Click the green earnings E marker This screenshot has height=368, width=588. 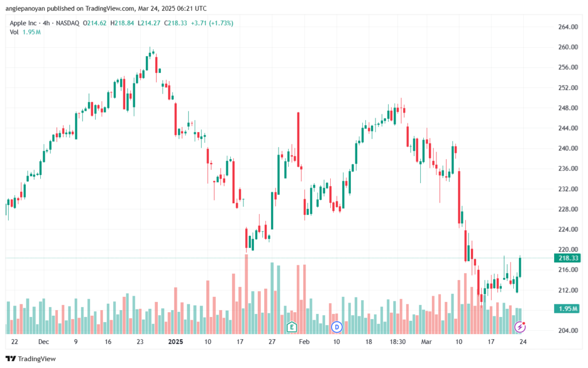coord(291,327)
